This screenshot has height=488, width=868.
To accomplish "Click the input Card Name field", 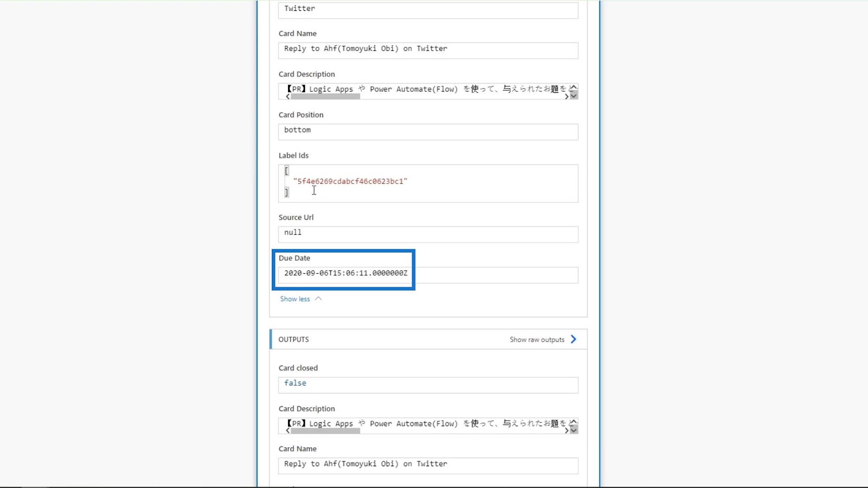I will point(428,50).
